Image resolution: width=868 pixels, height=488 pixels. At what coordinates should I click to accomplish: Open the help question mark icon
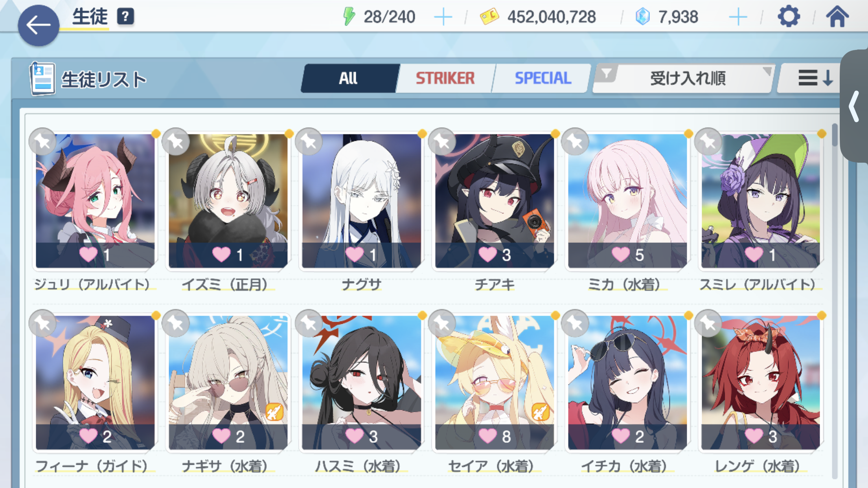[125, 17]
